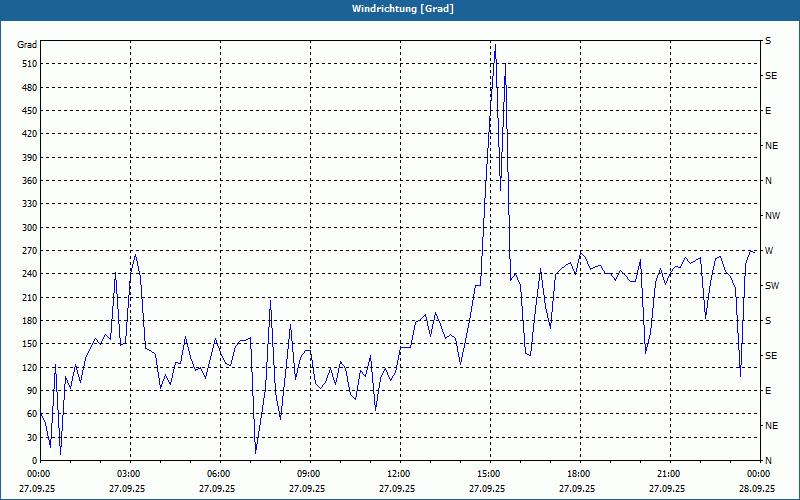Screen dimensions: 800x500
Task: Select the SE compass label at 480 level
Action: click(x=771, y=76)
